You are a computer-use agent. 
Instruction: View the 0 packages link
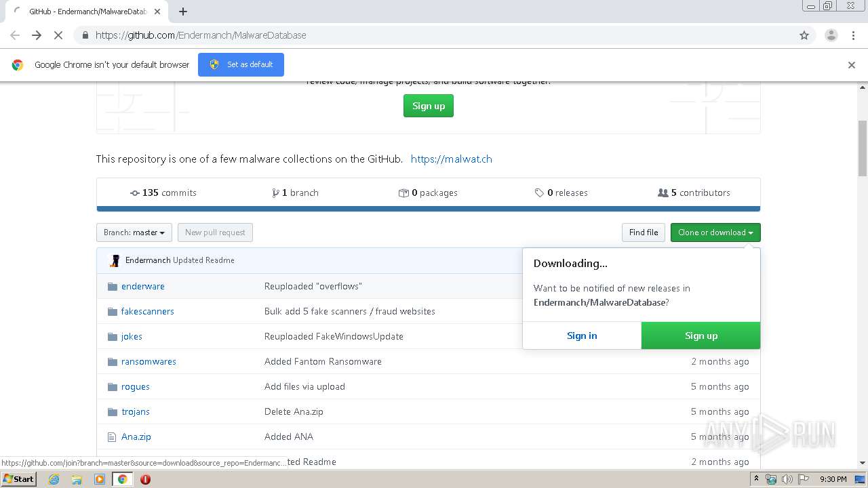(x=429, y=193)
